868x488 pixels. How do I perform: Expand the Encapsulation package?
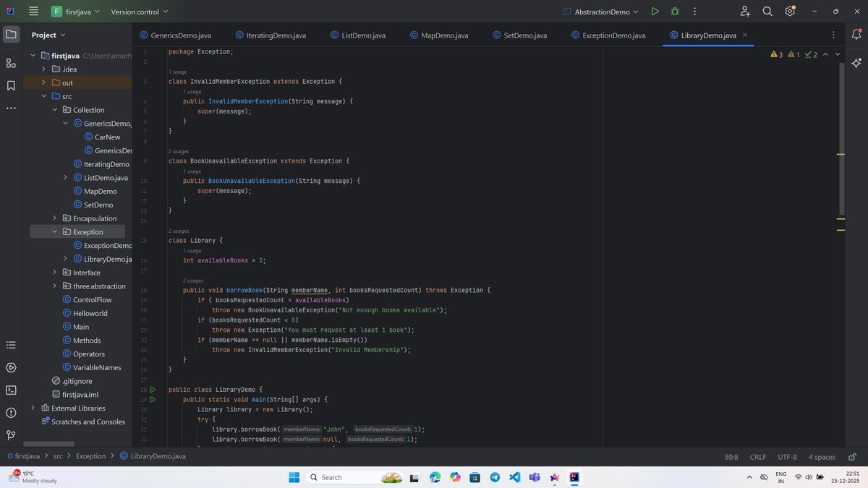click(x=54, y=218)
